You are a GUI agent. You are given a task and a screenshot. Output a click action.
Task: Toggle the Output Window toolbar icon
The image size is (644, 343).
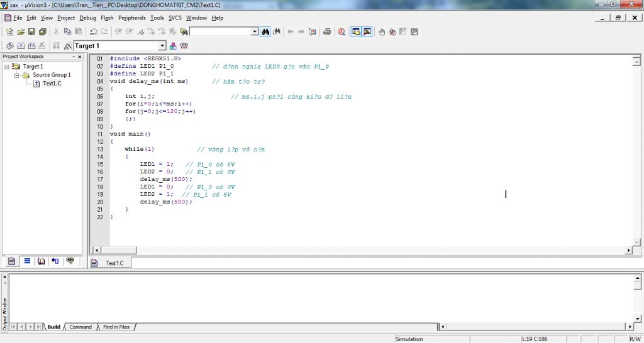click(367, 31)
